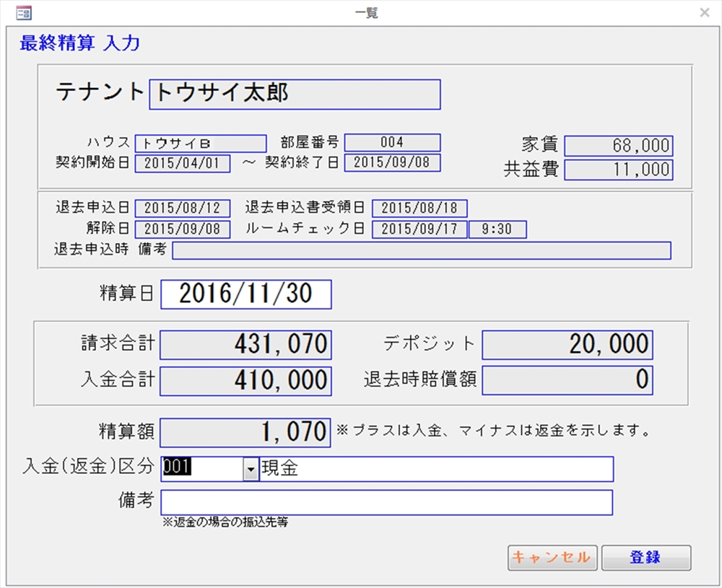Click the デポジット amount field
This screenshot has height=588, width=722.
point(567,345)
